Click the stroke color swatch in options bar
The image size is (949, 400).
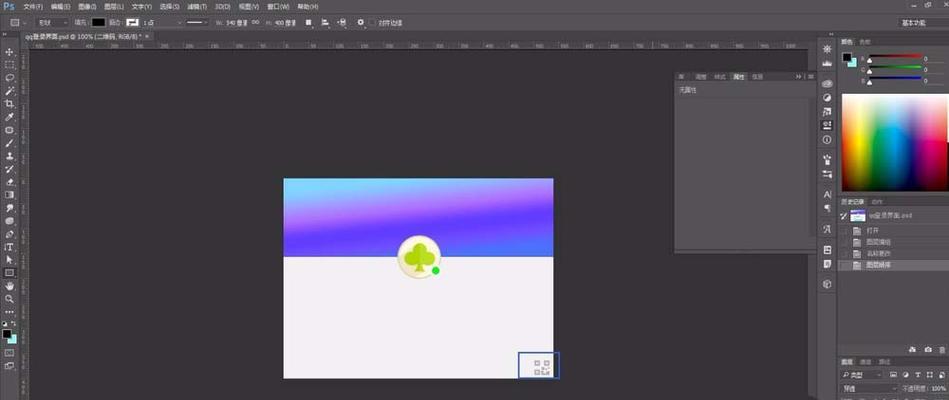[x=132, y=22]
